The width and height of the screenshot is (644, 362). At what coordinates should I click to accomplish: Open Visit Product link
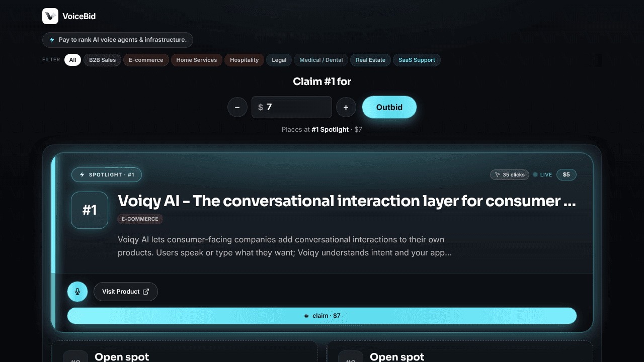[126, 292]
